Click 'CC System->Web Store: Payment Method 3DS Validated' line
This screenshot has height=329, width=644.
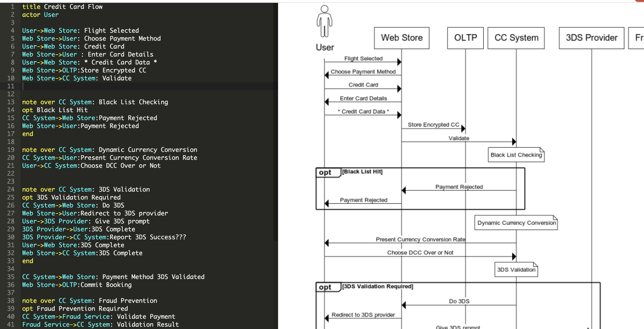(x=113, y=277)
